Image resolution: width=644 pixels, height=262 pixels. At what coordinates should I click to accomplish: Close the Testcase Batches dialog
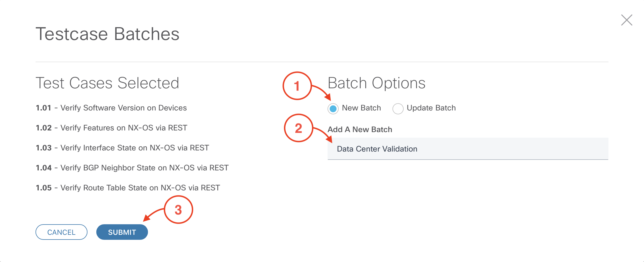click(x=627, y=20)
